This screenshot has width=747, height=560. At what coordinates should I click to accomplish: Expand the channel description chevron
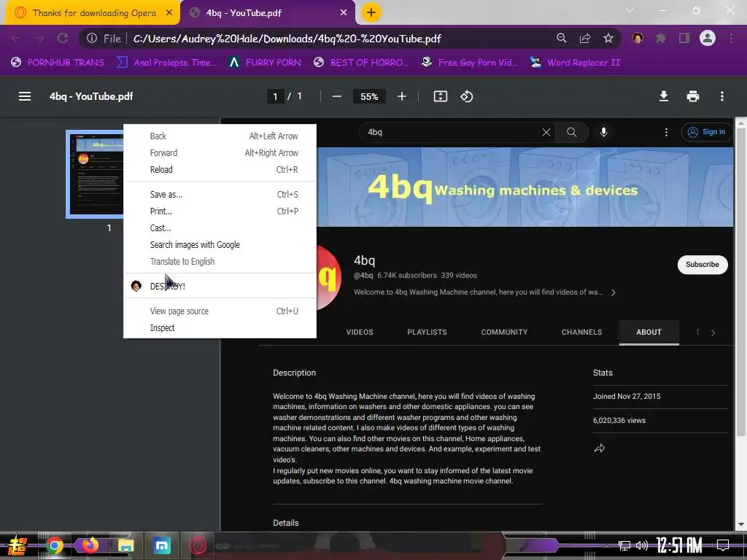[x=613, y=292]
